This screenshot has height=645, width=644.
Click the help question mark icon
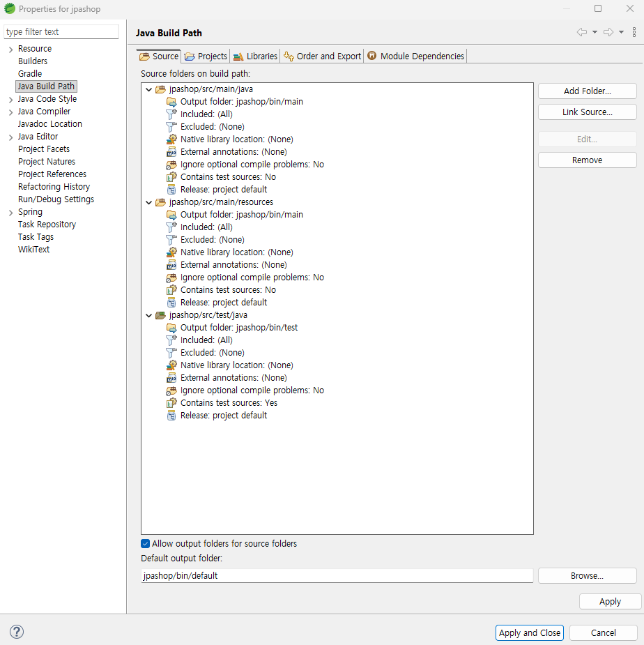[x=17, y=632]
